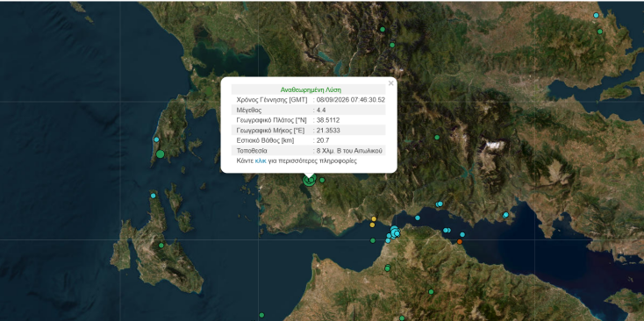644x321 pixels.
Task: Select the green marker in the mountains east of the popup
Action: tap(437, 137)
